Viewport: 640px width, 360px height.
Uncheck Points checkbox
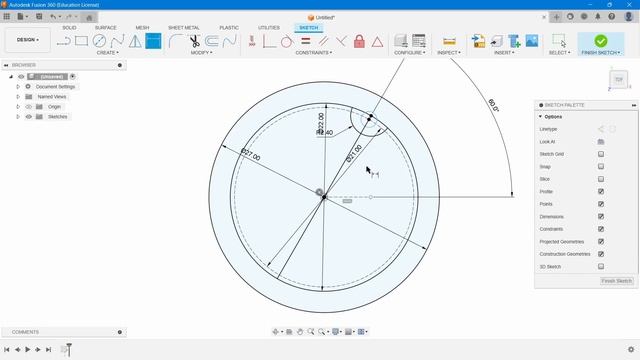pyautogui.click(x=601, y=204)
